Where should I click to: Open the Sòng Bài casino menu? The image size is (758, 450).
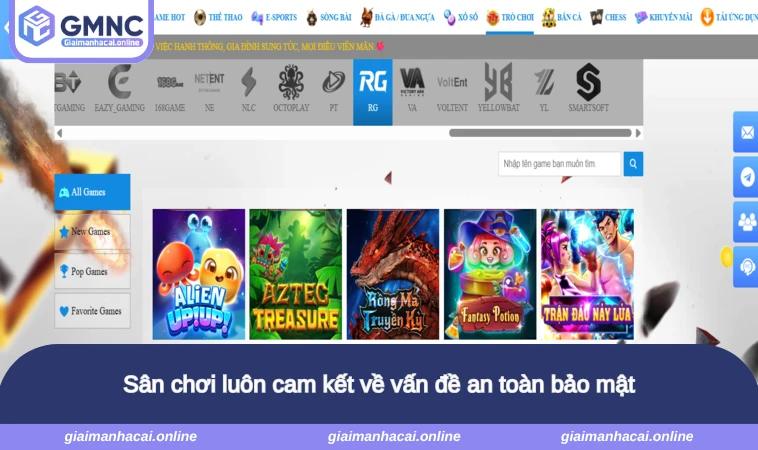coord(329,17)
